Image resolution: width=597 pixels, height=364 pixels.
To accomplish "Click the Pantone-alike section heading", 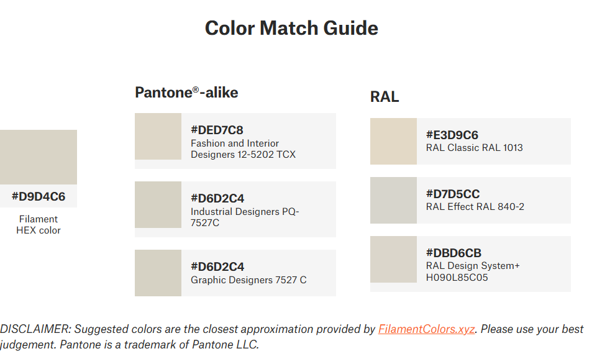I will tap(186, 93).
